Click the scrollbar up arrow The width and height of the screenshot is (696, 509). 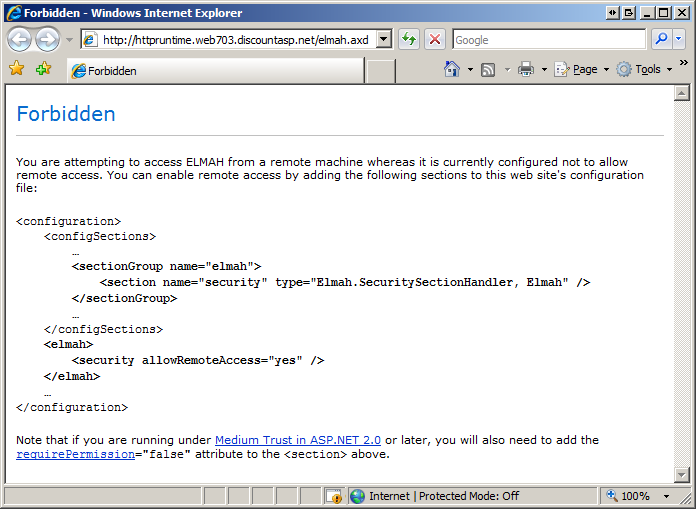point(681,93)
